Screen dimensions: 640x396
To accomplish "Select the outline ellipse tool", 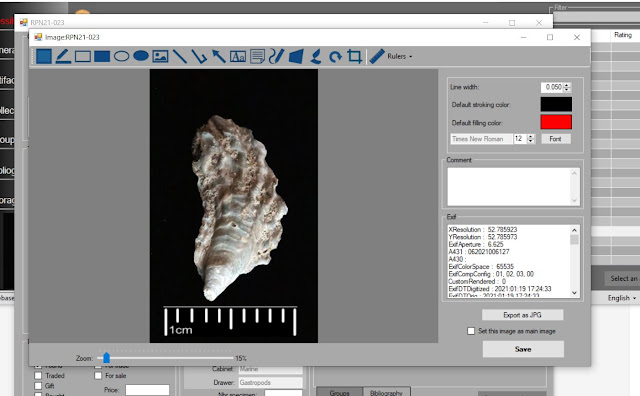I will [122, 56].
